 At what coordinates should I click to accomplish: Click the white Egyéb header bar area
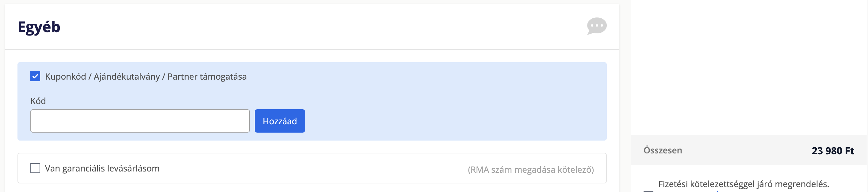tap(312, 27)
